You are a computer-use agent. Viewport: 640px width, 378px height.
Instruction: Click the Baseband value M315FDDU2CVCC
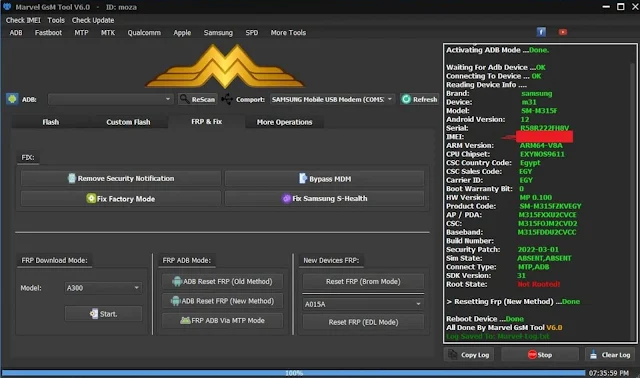click(x=547, y=232)
